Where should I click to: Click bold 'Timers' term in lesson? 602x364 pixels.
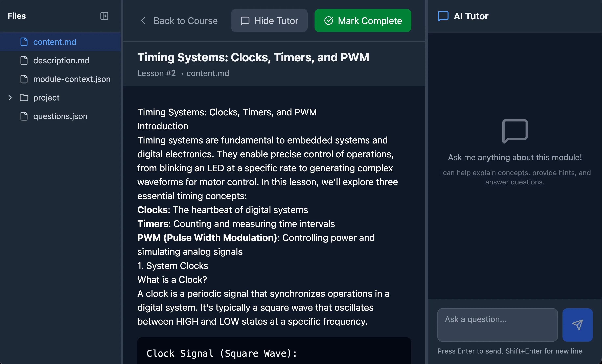click(153, 224)
